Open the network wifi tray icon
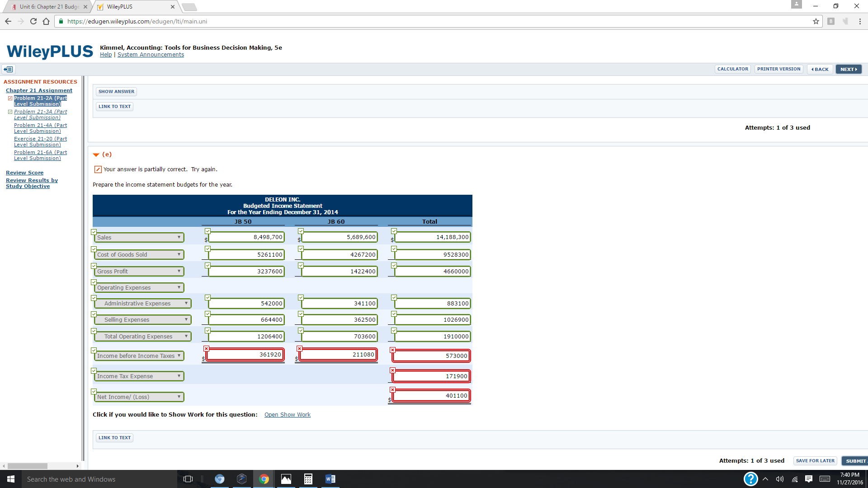This screenshot has height=488, width=868. coord(794,479)
